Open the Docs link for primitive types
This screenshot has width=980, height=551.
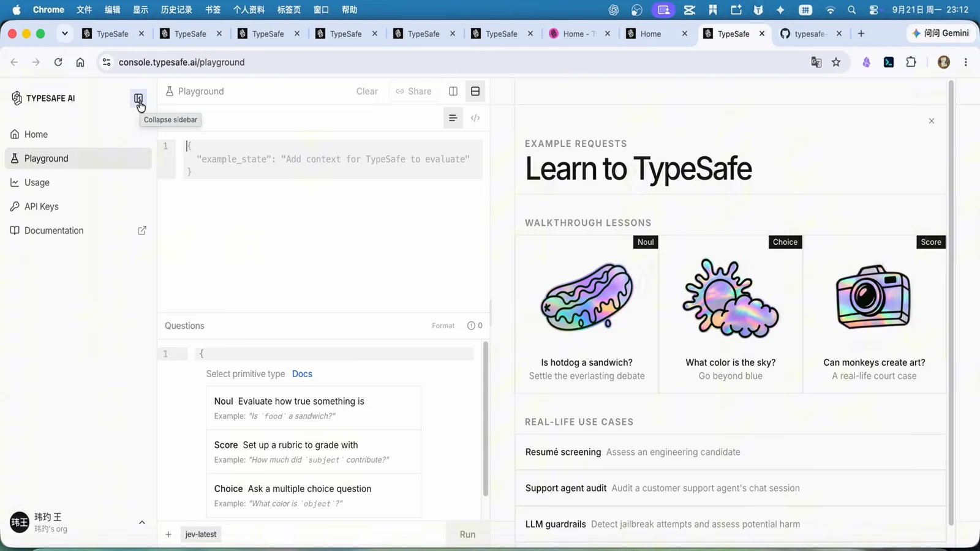coord(302,374)
